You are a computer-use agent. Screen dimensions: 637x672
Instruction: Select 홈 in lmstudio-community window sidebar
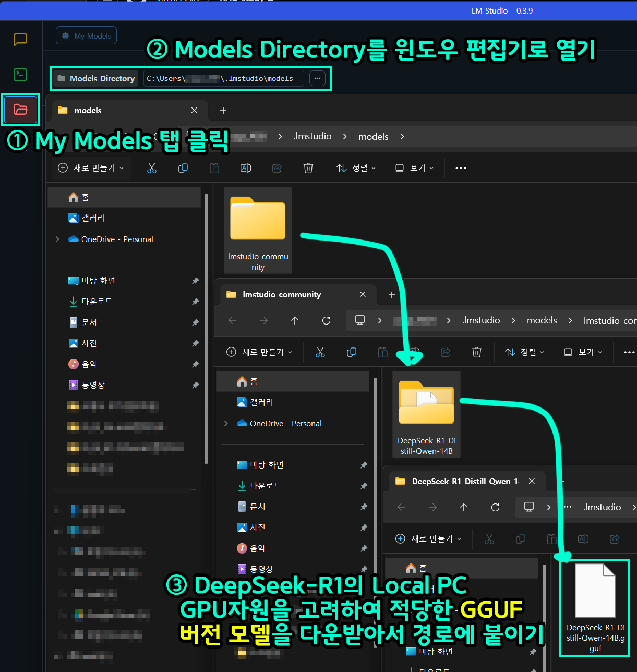pos(293,381)
